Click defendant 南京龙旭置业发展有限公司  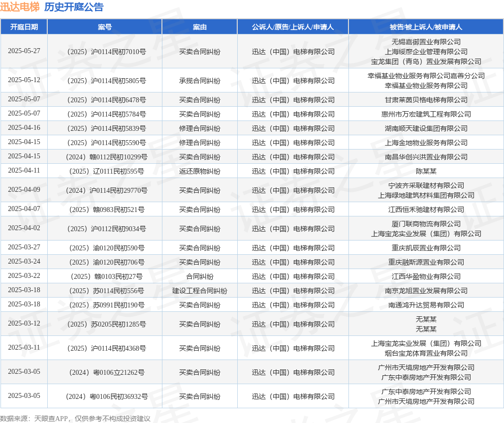(x=426, y=291)
